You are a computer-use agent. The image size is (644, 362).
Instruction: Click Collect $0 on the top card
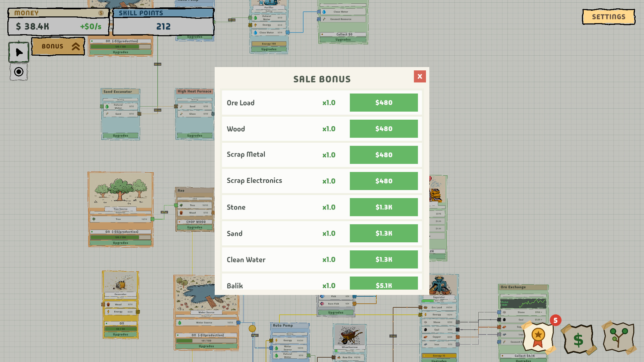[343, 34]
